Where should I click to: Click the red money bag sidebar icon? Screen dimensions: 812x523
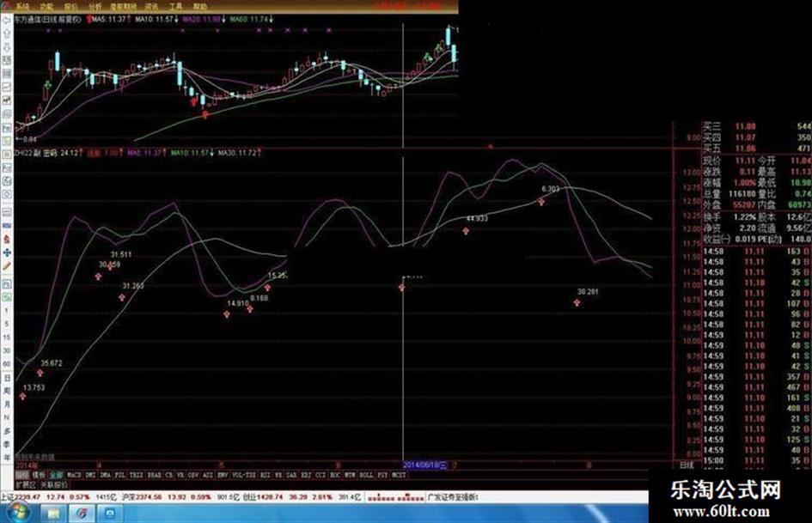click(7, 240)
